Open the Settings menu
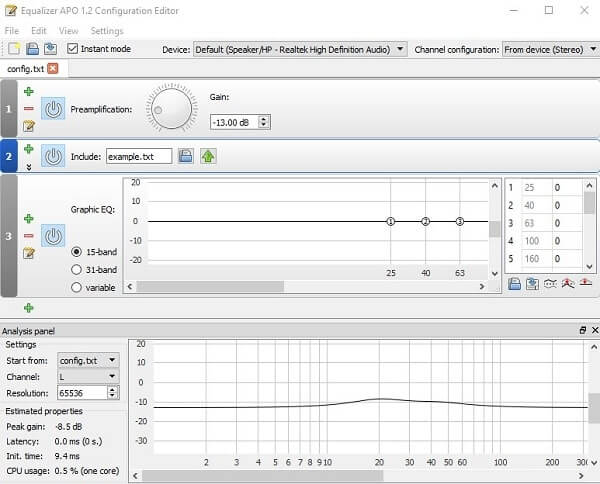Screen dimensions: 600x484 tap(107, 31)
